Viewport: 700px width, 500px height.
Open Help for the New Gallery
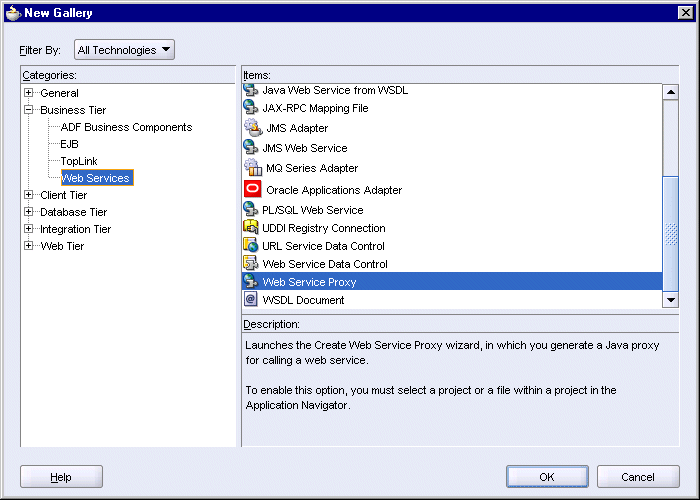pyautogui.click(x=61, y=477)
